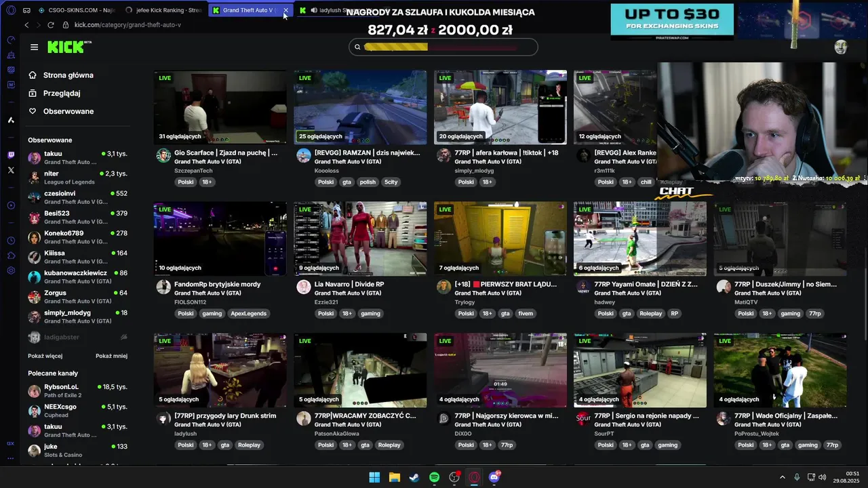Open Opera sidebar settings gear
The image size is (868, 488).
click(11, 270)
